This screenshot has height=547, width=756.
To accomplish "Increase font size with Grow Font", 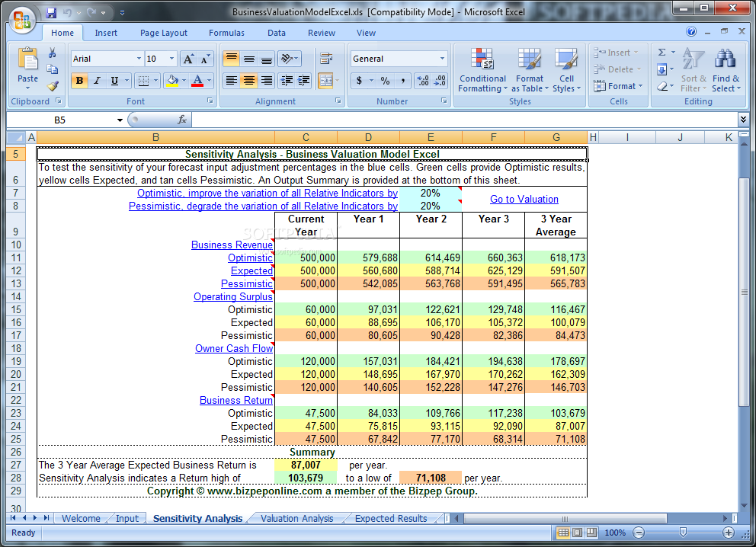I will click(x=188, y=59).
